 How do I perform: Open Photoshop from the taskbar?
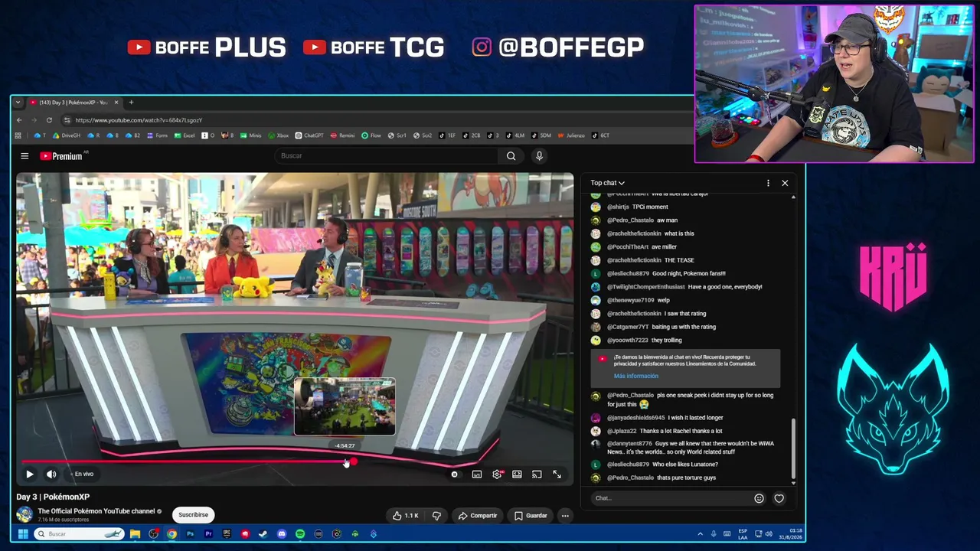tap(190, 534)
